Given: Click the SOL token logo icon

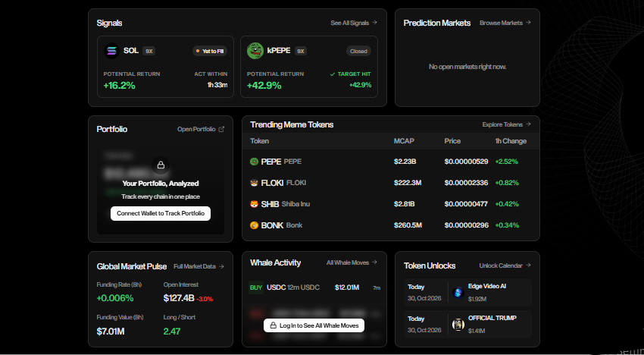Looking at the screenshot, I should coord(111,51).
